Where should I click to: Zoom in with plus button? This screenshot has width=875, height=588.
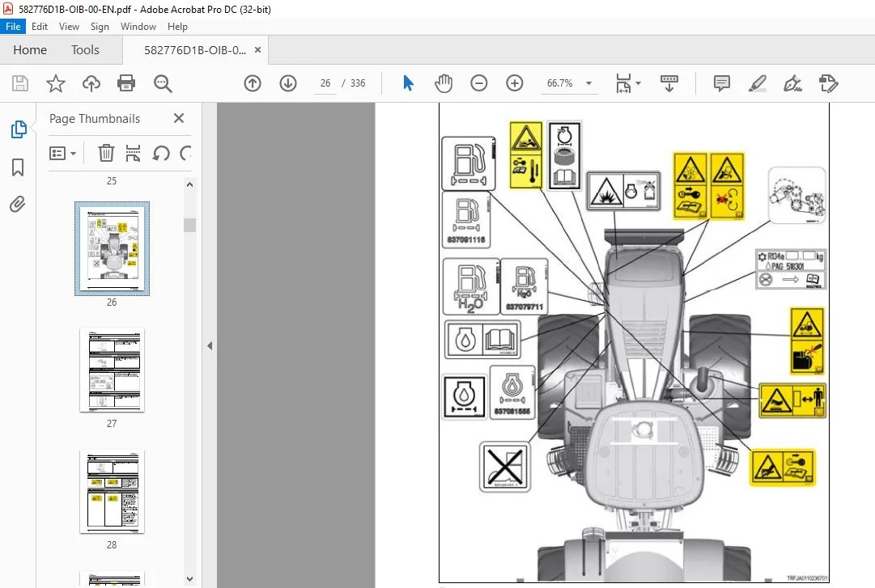point(515,83)
